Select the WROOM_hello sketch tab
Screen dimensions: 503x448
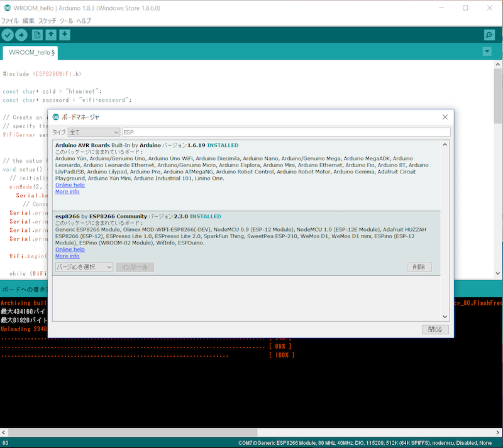(x=31, y=53)
